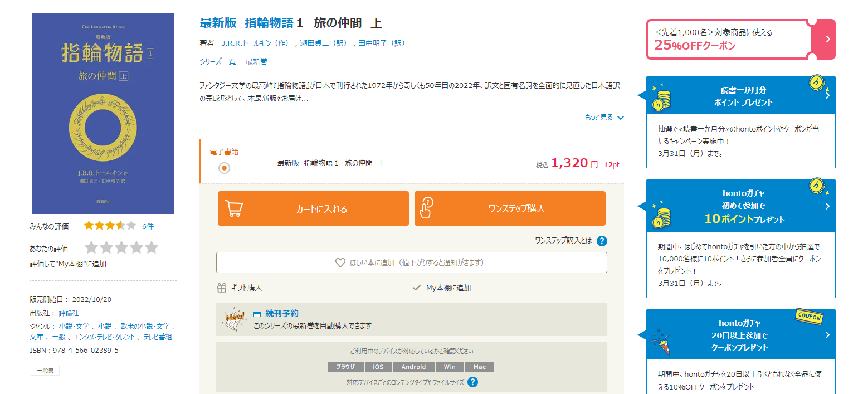Open the 最新版 指輪物語 title link
This screenshot has width=868, height=394.
pyautogui.click(x=246, y=23)
